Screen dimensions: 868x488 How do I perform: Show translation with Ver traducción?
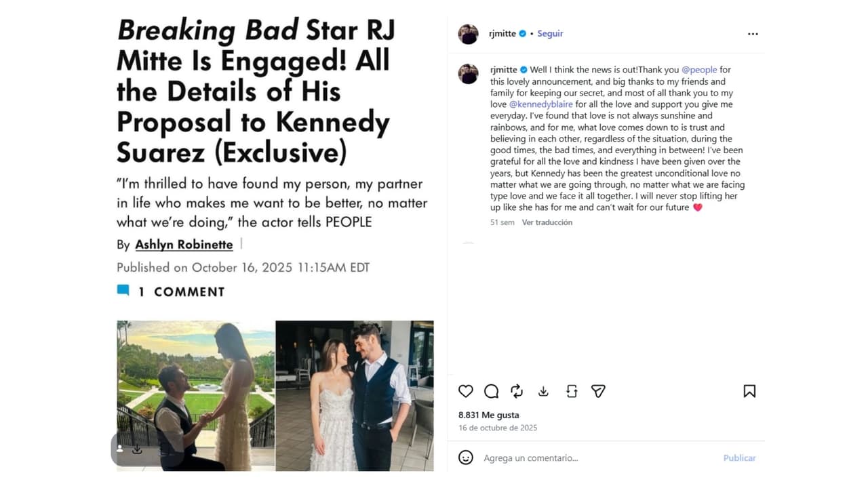tap(547, 222)
